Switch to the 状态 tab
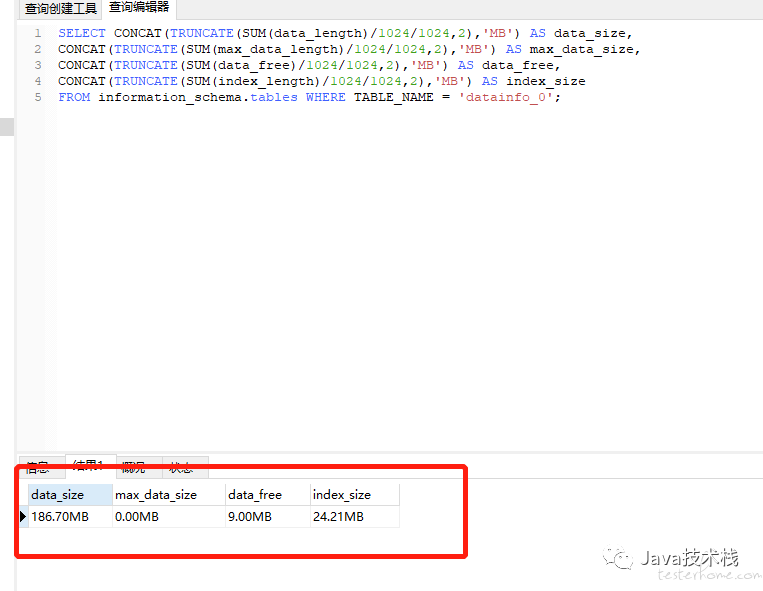Screen dimensions: 763x591 185,467
